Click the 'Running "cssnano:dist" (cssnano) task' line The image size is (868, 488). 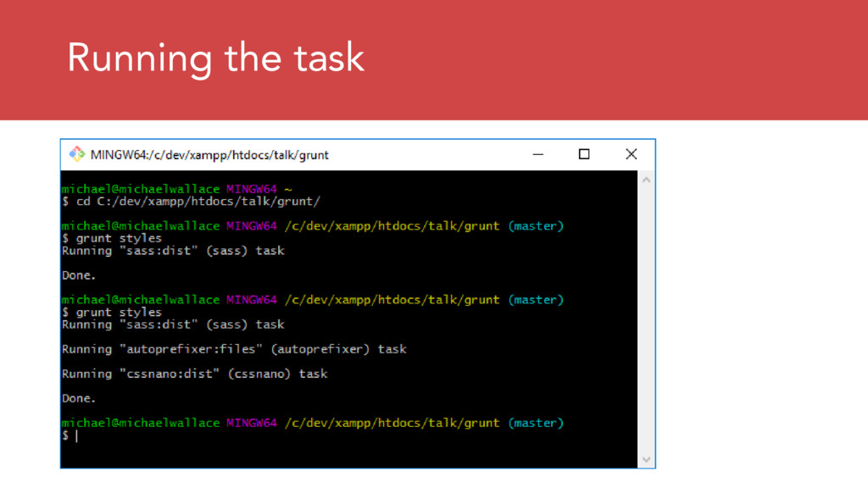coord(194,374)
